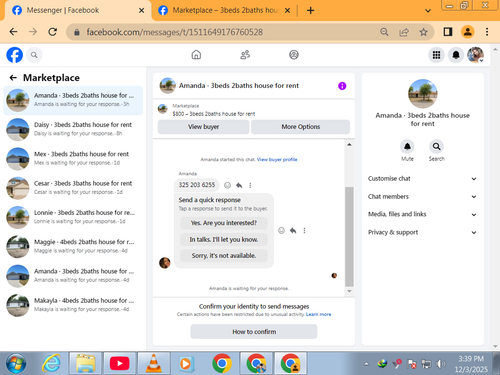
Task: Open the Chrome profile avatar
Action: [468, 32]
